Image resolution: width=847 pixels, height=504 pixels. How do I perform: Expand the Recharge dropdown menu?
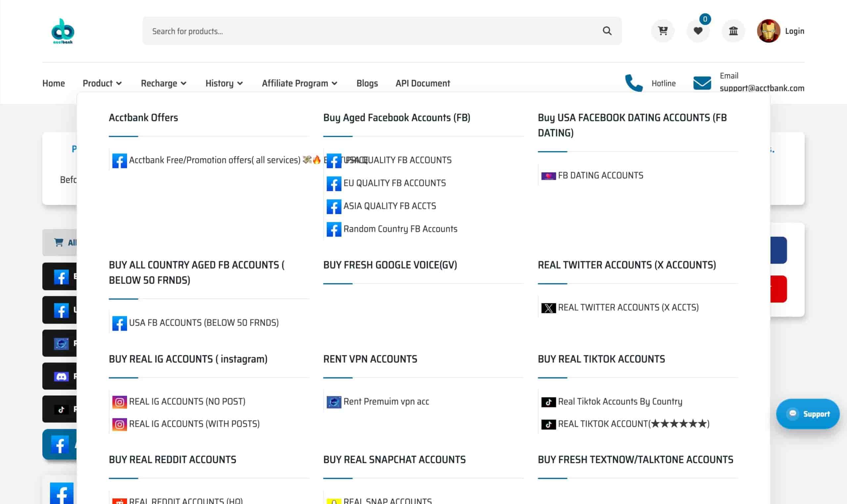pyautogui.click(x=163, y=83)
